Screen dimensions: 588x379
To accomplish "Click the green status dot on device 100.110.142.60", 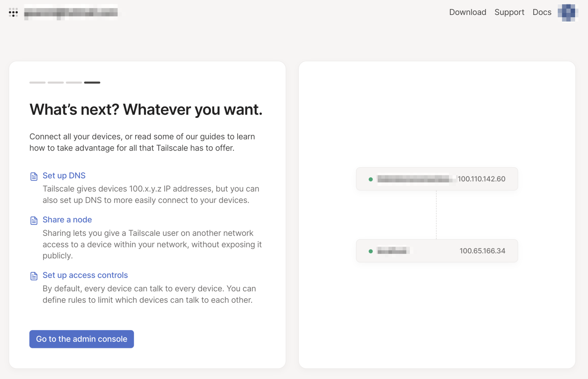I will (x=370, y=179).
